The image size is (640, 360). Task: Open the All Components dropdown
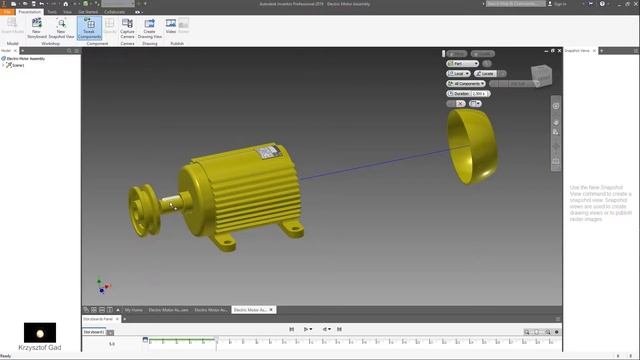tap(466, 84)
